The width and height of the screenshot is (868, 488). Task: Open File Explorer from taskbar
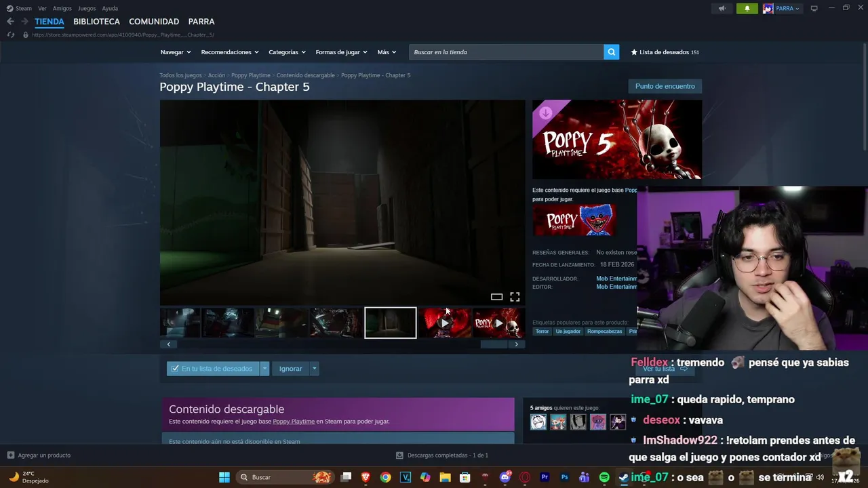point(445,477)
